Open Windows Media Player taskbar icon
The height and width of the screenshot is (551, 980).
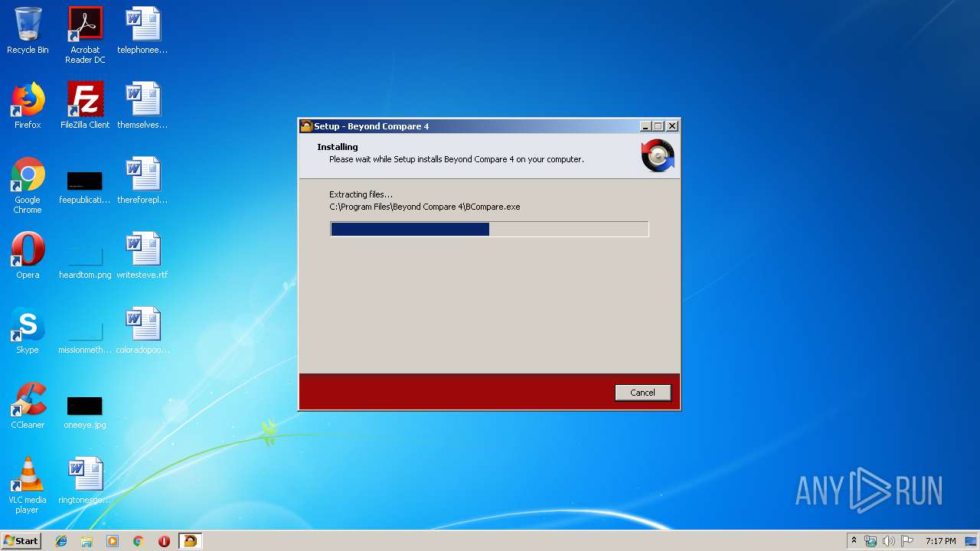113,541
